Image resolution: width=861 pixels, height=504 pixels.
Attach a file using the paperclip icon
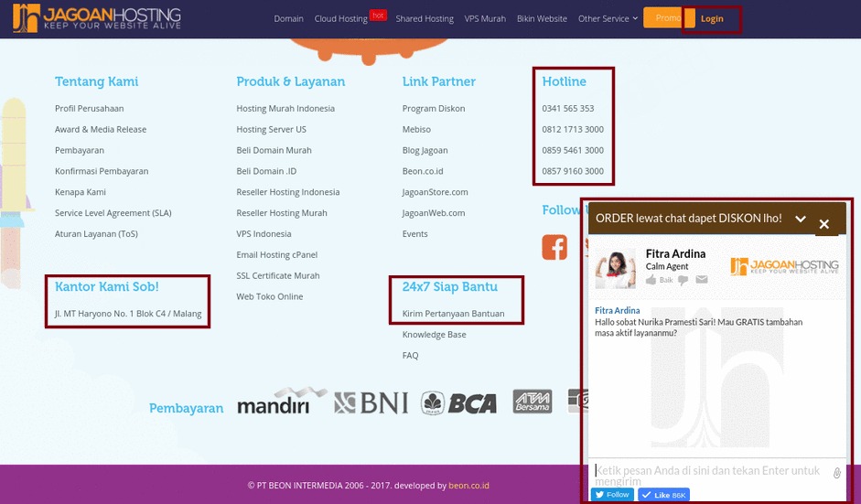click(836, 473)
